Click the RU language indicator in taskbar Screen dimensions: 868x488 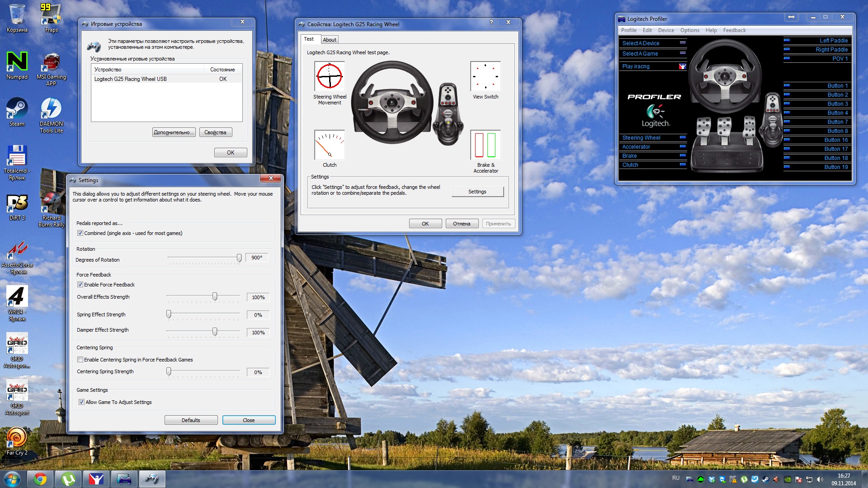click(x=676, y=478)
